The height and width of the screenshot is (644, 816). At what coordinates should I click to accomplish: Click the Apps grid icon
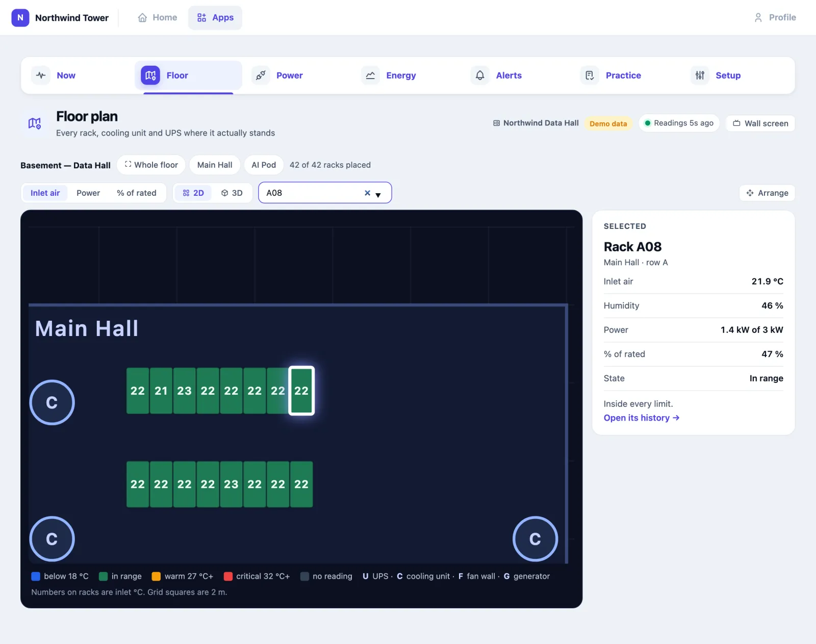(202, 18)
